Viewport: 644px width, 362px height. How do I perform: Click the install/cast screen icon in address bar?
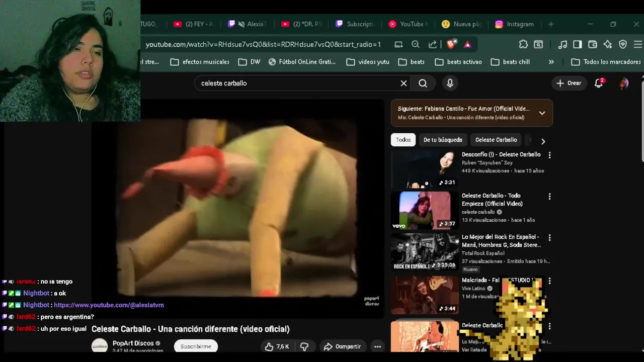(x=398, y=44)
